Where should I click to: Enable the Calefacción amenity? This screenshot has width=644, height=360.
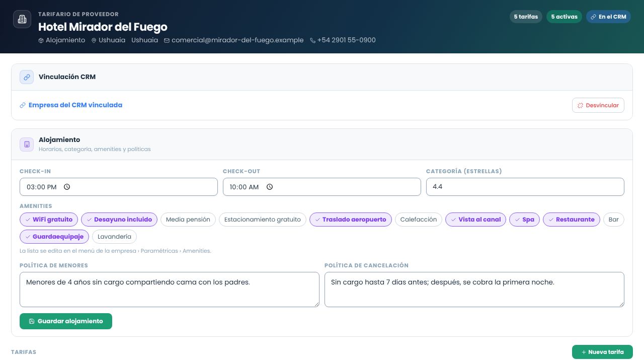[x=419, y=220]
